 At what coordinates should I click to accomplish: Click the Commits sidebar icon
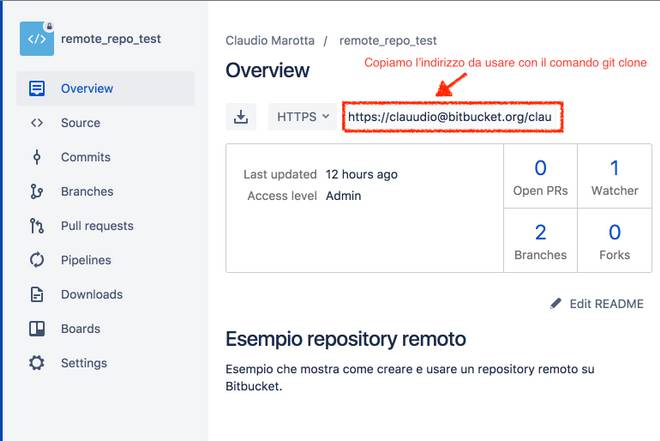(x=37, y=157)
